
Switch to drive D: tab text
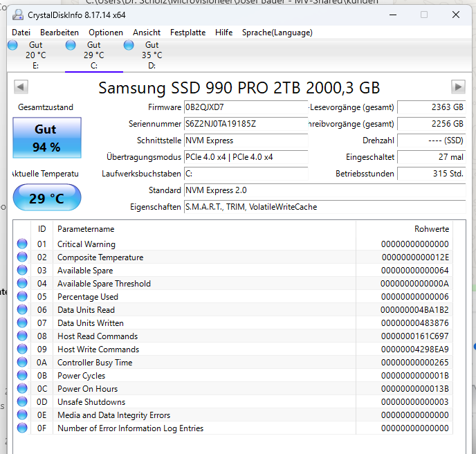152,55
